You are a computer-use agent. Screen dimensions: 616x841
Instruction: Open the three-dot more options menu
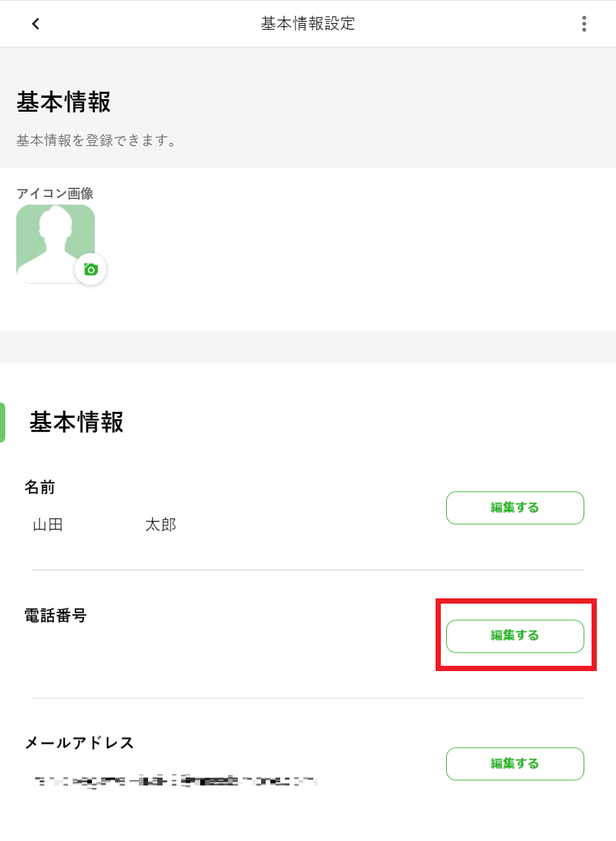(x=584, y=24)
